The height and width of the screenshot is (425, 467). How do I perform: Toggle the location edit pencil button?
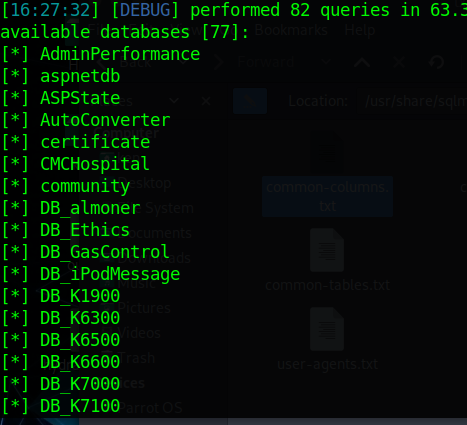(x=250, y=101)
